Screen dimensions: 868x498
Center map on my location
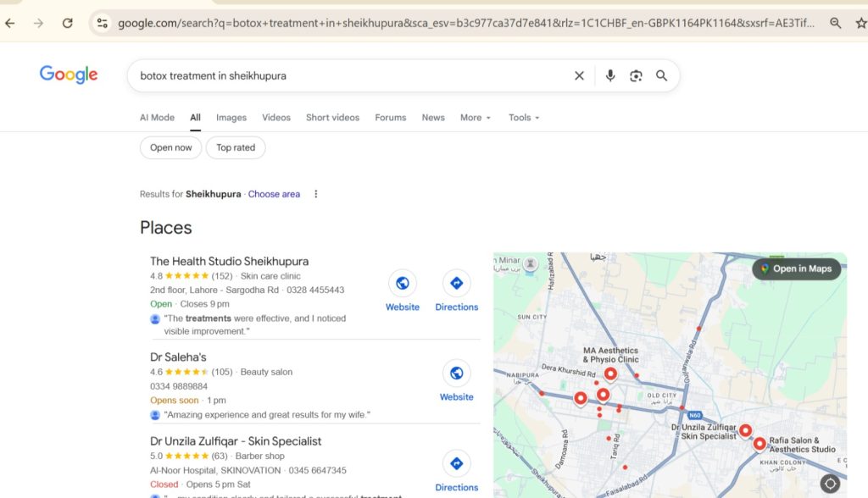[830, 484]
